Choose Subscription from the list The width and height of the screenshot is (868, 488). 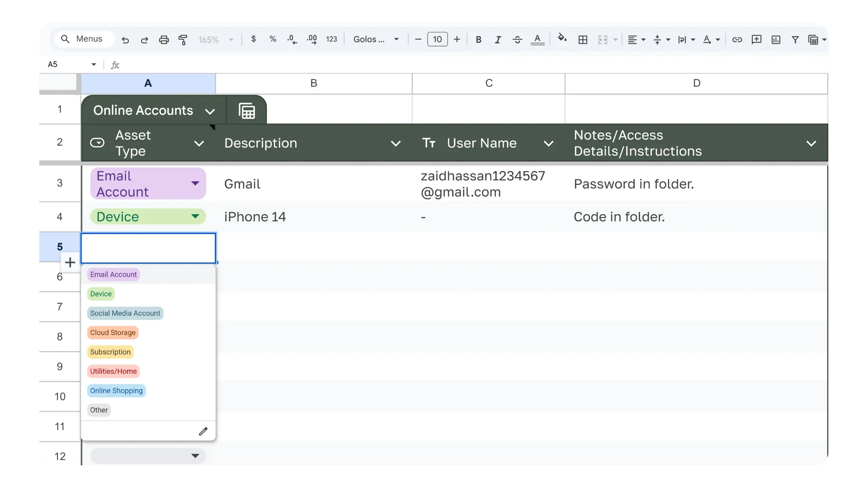click(x=110, y=352)
